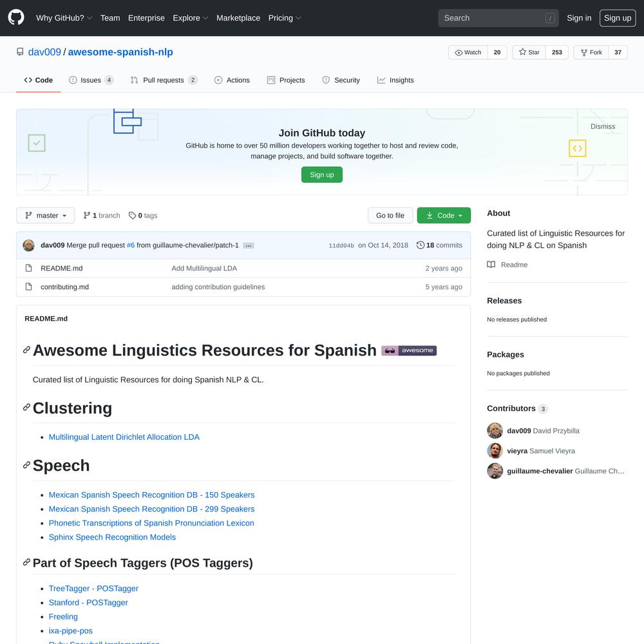Screen dimensions: 644x644
Task: Click the README.md file icon
Action: tap(28, 268)
